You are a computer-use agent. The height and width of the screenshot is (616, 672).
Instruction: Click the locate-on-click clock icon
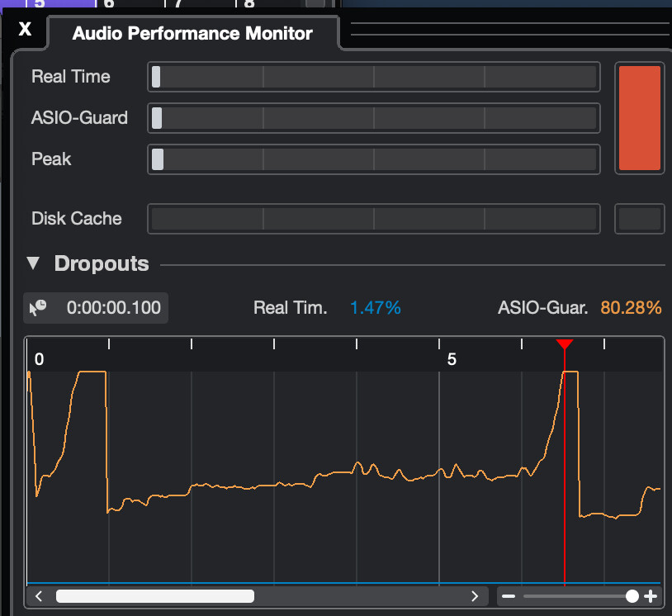(38, 308)
